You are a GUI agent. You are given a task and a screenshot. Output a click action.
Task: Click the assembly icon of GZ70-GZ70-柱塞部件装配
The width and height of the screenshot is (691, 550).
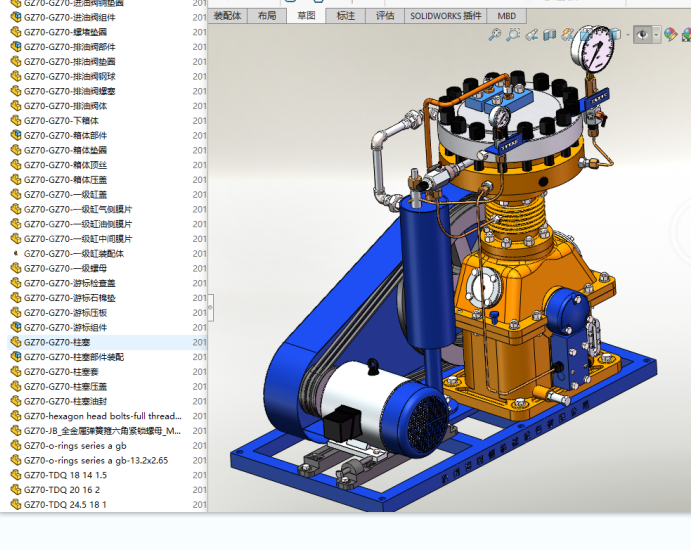click(x=16, y=357)
